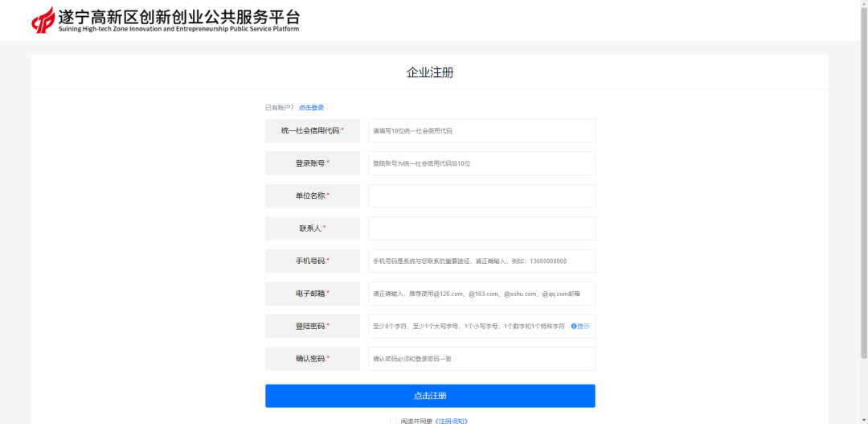Click the 企业注册 page heading
Viewport: 868px width, 424px height.
coord(430,72)
